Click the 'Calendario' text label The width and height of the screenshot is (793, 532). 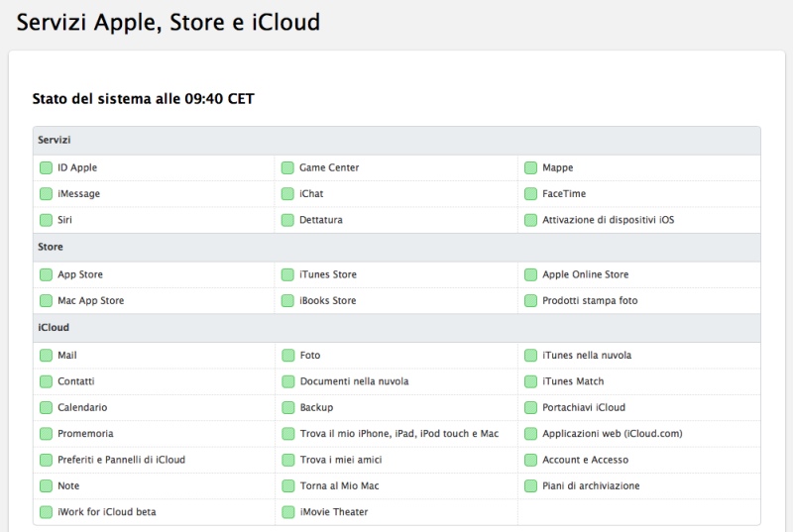[82, 407]
